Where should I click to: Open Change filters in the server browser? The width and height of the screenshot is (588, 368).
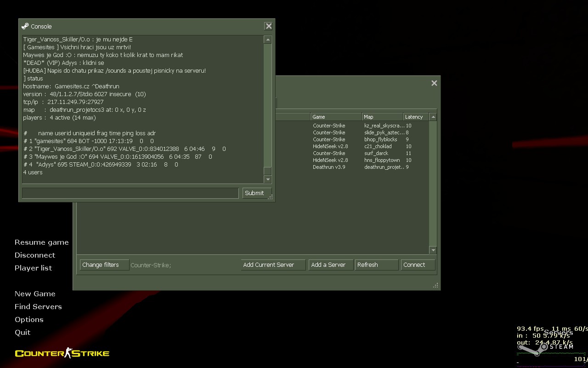point(104,265)
